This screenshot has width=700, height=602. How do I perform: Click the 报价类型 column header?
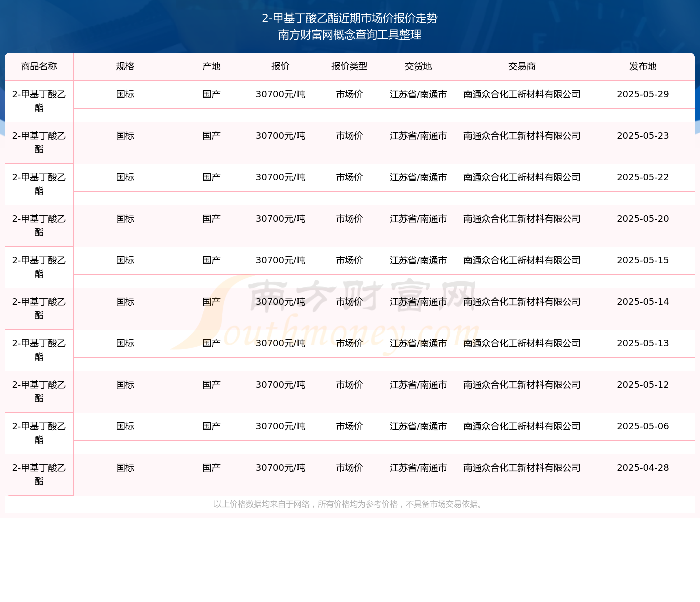coord(350,66)
